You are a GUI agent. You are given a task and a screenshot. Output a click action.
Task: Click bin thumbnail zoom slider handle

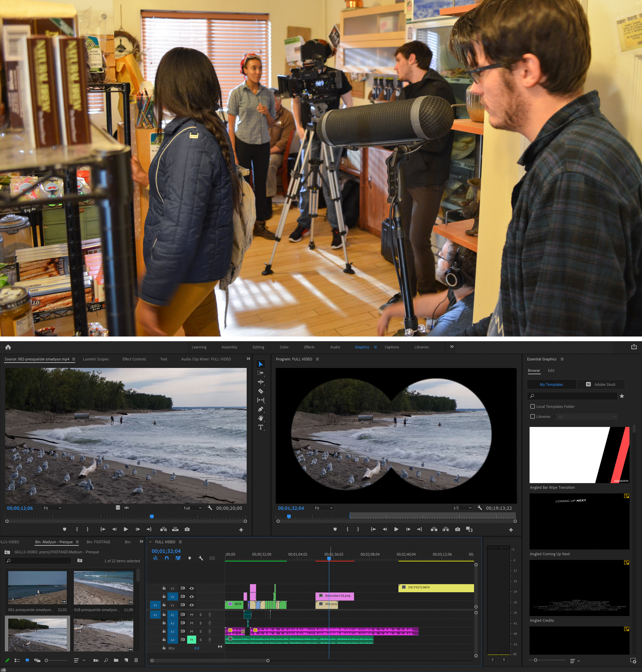click(x=46, y=660)
